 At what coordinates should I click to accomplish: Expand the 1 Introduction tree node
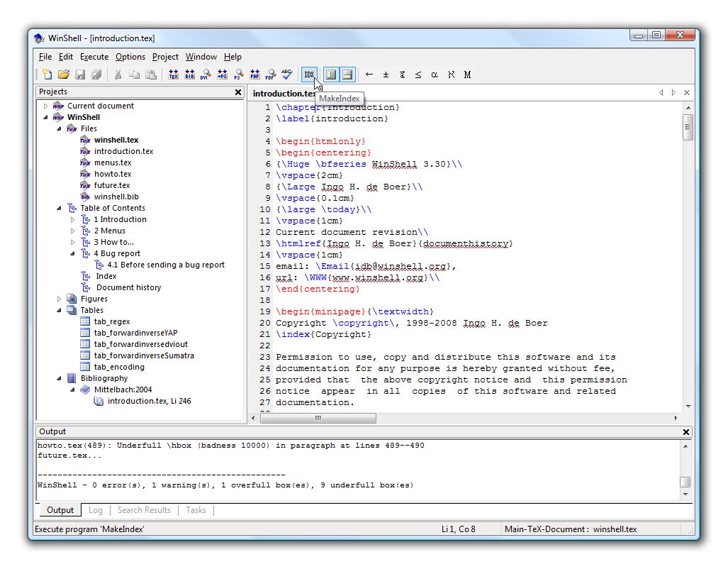pyautogui.click(x=72, y=219)
